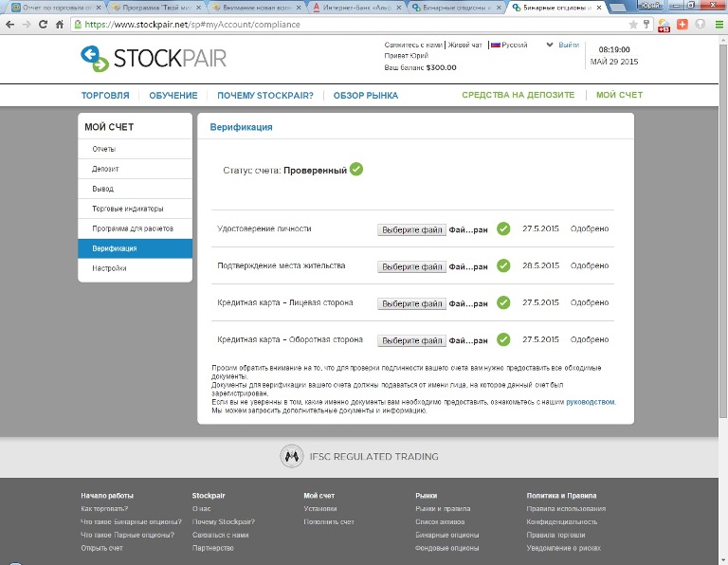Click the check icon for Кредитная карта Оборотная сторона
This screenshot has height=565, width=728.
click(503, 339)
